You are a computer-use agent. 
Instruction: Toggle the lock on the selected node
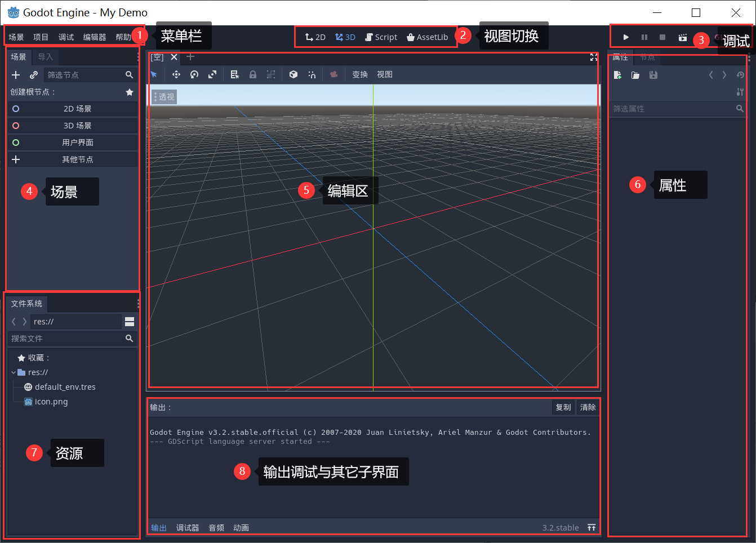[x=253, y=74]
